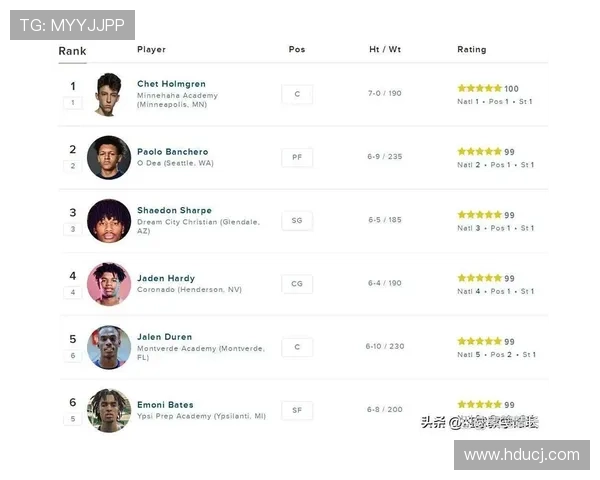Click the PF position badge
Viewport: 600px width, 480px height.
coord(297,157)
